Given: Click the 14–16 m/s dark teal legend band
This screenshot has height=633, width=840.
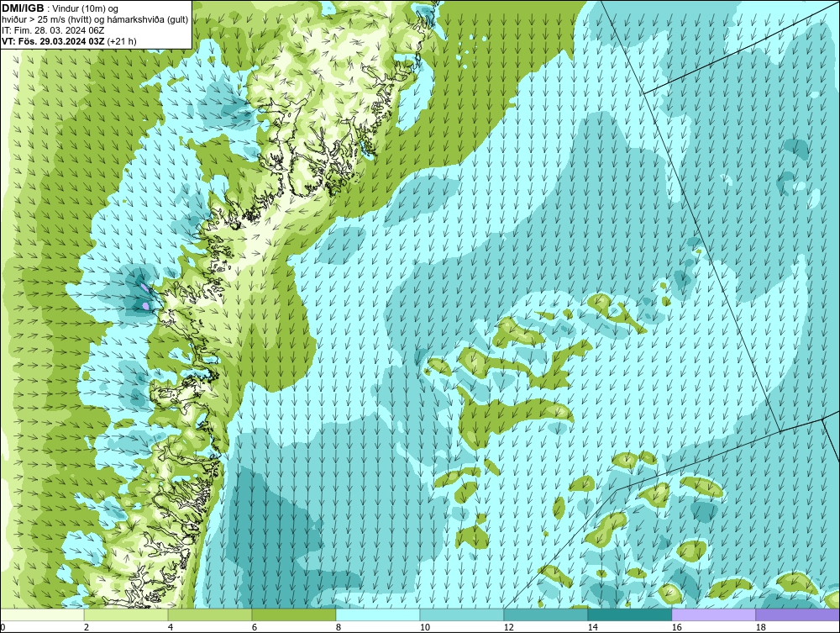Looking at the screenshot, I should pos(630,615).
